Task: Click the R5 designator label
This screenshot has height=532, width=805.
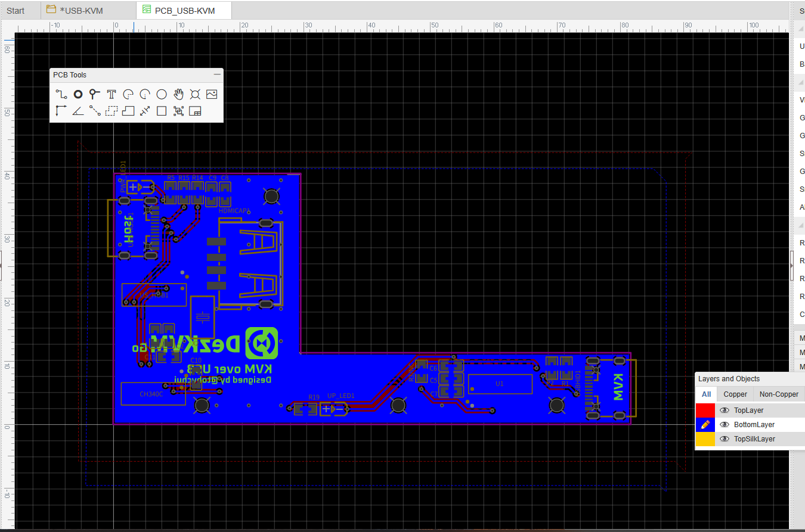Action: 171,178
